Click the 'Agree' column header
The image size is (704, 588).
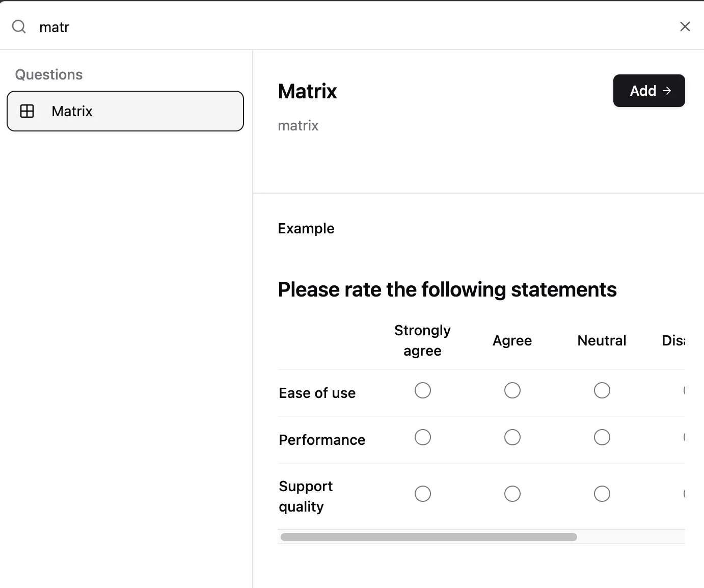point(512,340)
